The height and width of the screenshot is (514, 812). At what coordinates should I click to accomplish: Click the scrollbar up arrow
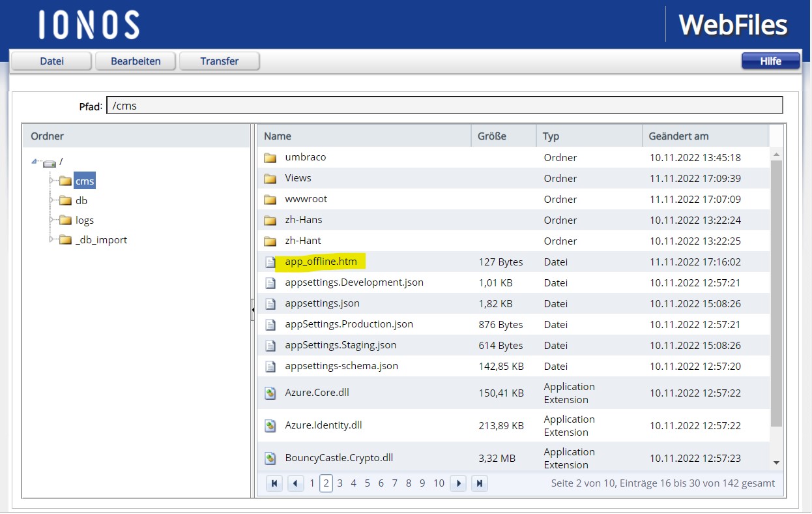tap(776, 154)
